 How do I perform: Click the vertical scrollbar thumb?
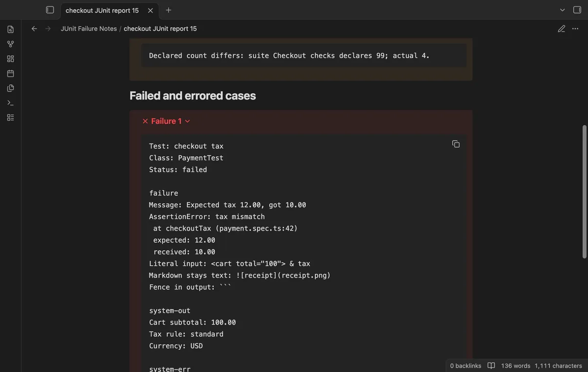584,191
